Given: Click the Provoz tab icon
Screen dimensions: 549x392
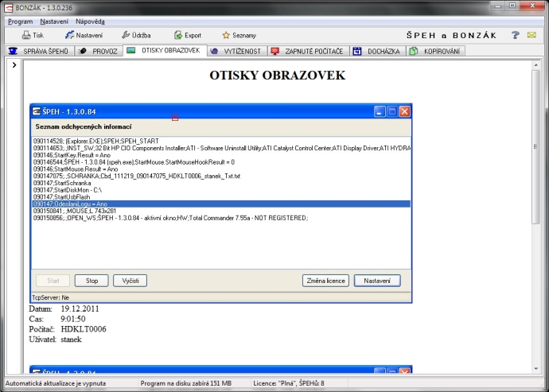Looking at the screenshot, I should point(83,51).
